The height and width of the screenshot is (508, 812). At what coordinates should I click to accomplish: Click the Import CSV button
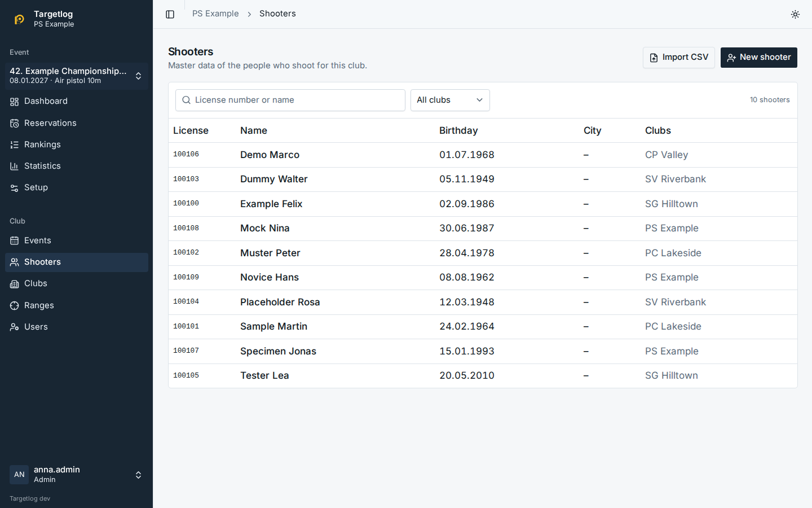point(679,58)
